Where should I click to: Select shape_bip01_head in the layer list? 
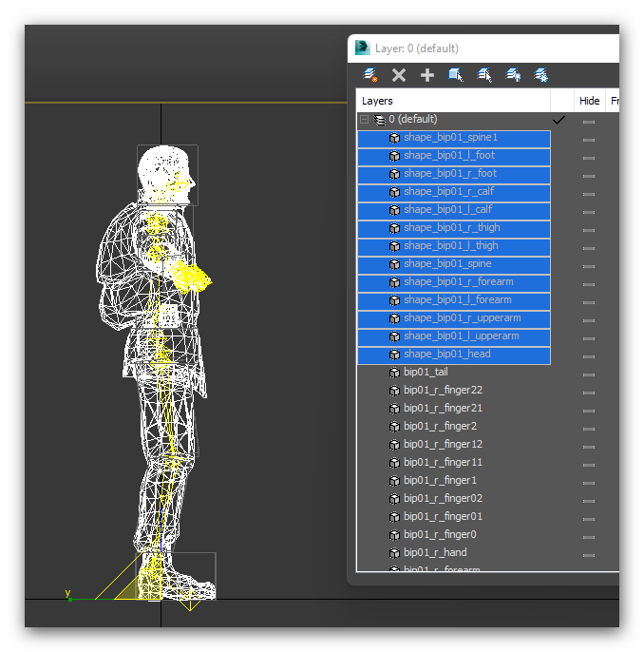(446, 355)
